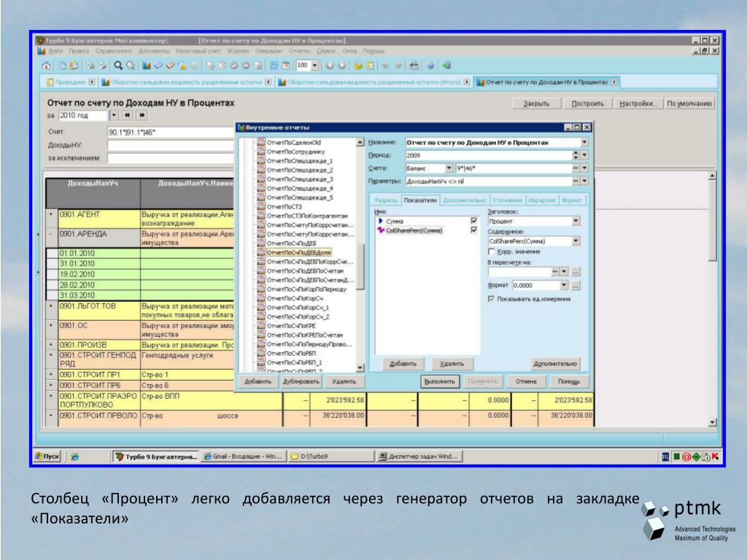The width and height of the screenshot is (747, 560).
Task: Open the Файл menu
Action: (x=55, y=51)
